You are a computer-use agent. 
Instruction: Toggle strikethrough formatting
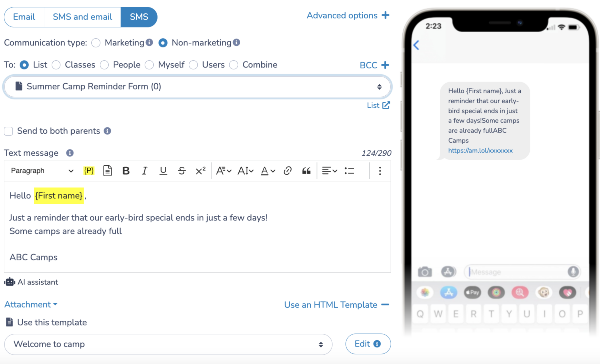[182, 171]
